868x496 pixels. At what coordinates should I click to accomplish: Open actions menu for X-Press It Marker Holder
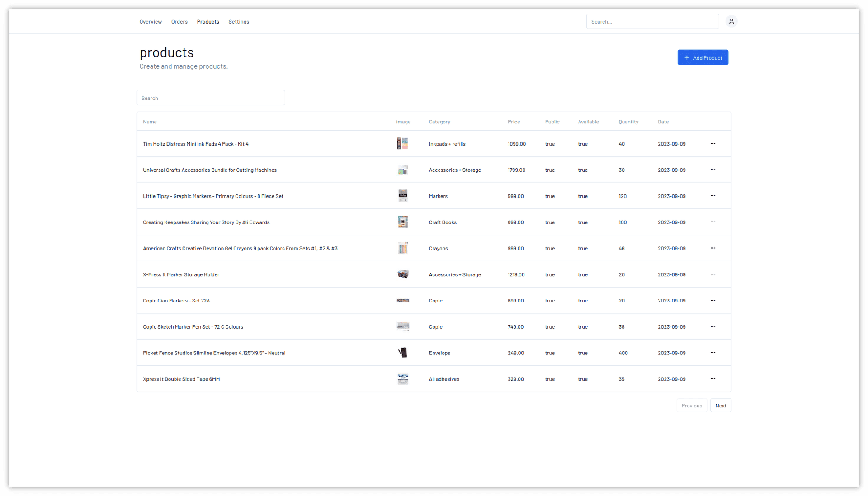[x=713, y=274]
